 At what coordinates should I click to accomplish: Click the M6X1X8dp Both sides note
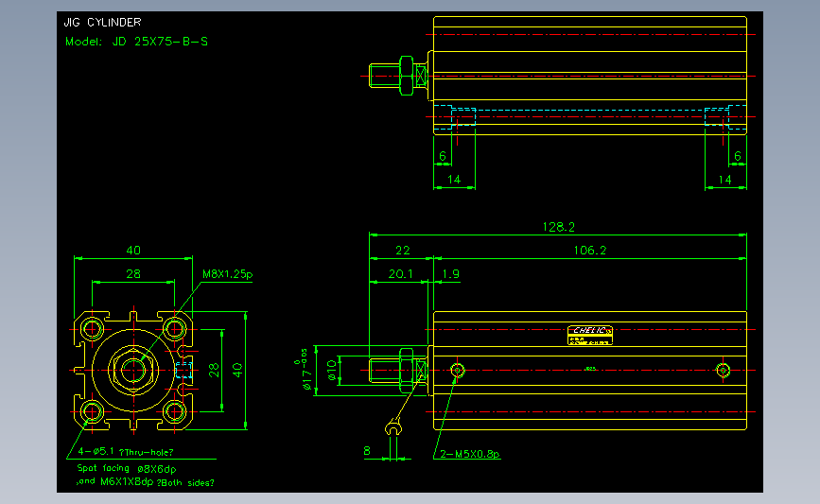[145, 482]
